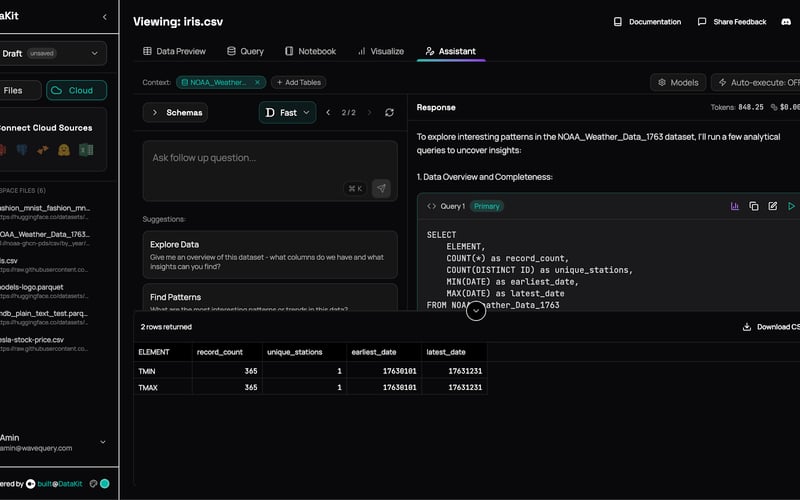The width and height of the screenshot is (800, 500).
Task: Click the theme palette icon in footer
Action: (x=93, y=484)
